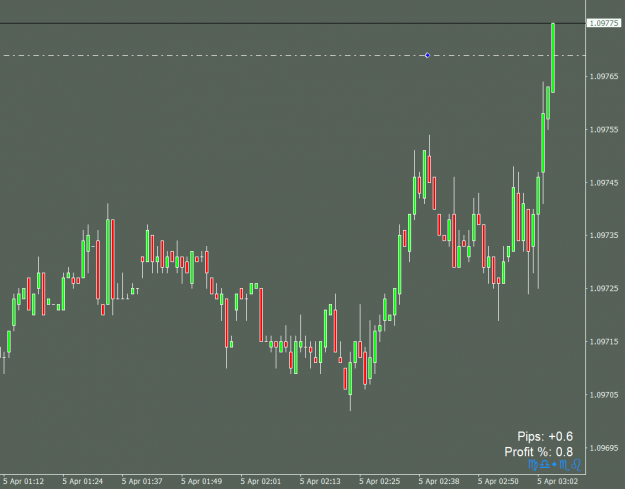Viewport: 625px width, 489px height.
Task: Click the 1.09745 price scale label
Action: (604, 183)
